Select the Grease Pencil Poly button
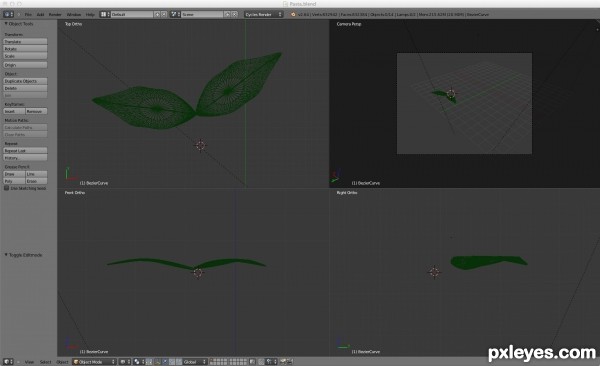Viewport: 600px width, 366px height. [14, 181]
